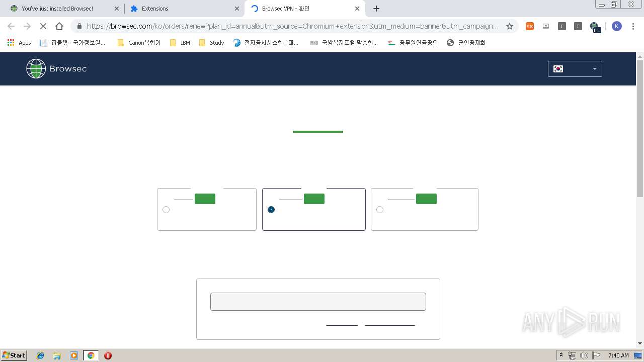The image size is (644, 362).
Task: Open the 잡플랫 - 국가정보원 bookmark
Action: pyautogui.click(x=72, y=43)
